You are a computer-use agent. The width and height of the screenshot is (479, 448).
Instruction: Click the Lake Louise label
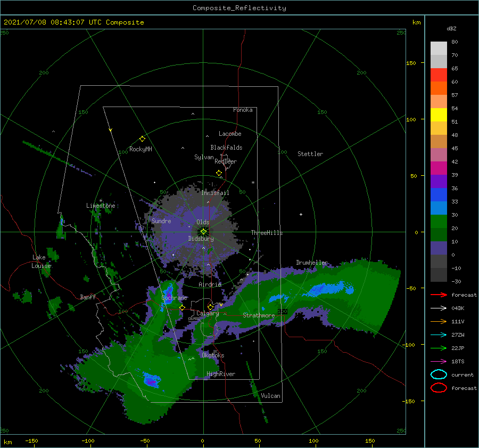pos(41,262)
